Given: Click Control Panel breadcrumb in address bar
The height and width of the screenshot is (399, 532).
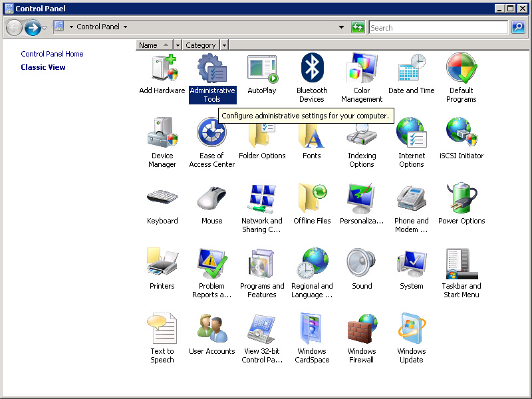Looking at the screenshot, I should (98, 27).
